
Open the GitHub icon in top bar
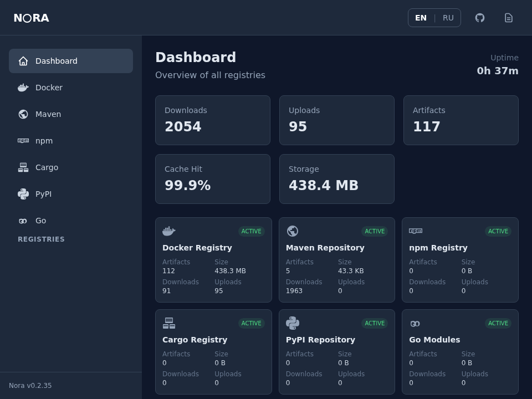480,18
